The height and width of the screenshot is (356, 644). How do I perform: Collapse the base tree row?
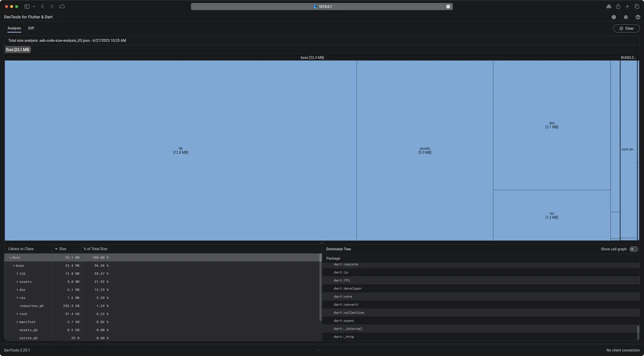(14, 266)
